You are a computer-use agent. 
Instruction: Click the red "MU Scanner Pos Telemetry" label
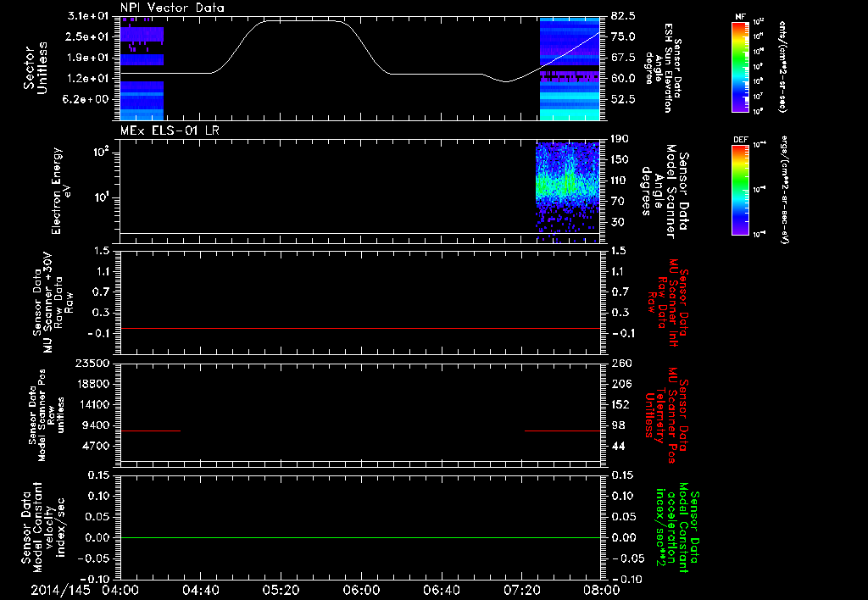tap(666, 415)
